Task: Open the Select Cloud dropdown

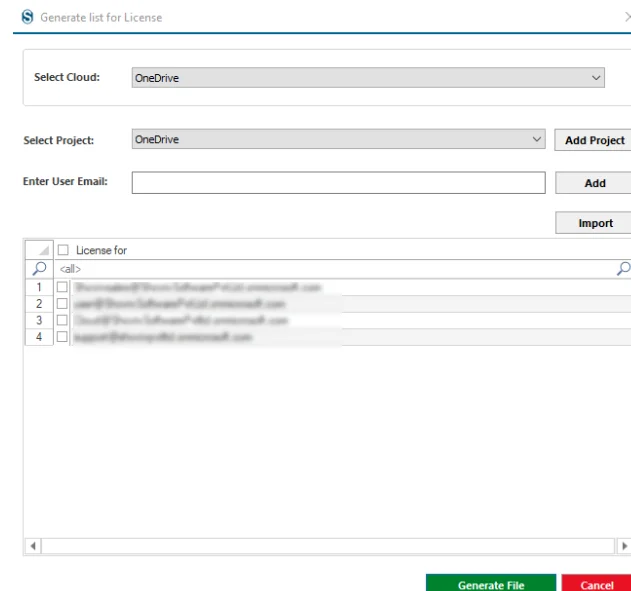Action: click(x=368, y=78)
